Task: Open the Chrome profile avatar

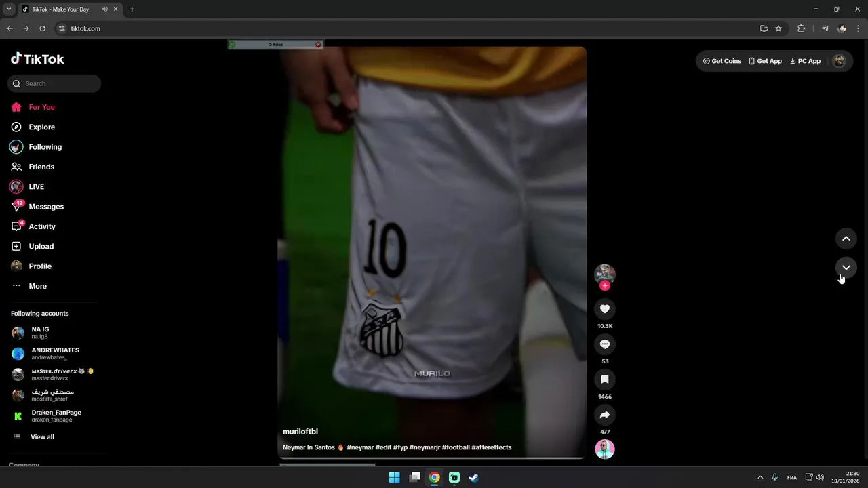Action: click(x=842, y=28)
